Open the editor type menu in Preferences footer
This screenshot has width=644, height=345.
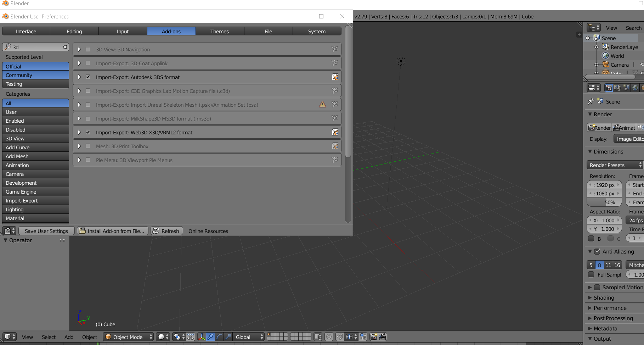(9, 231)
